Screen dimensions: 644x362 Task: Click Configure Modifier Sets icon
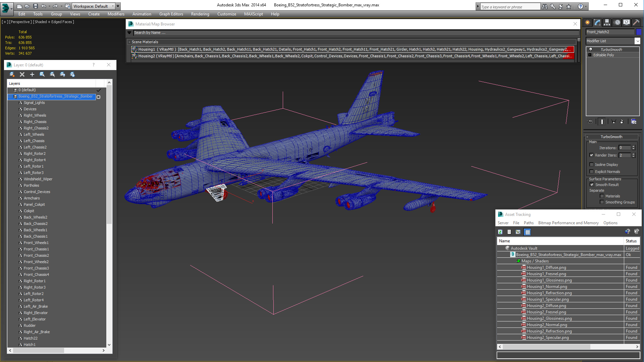coord(634,122)
